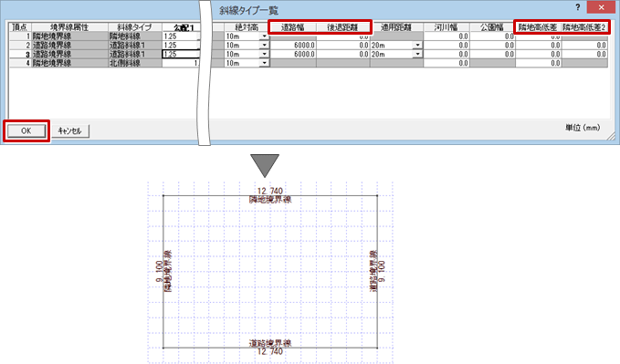Click the 河川幅 cell in row 4

[x=447, y=63]
